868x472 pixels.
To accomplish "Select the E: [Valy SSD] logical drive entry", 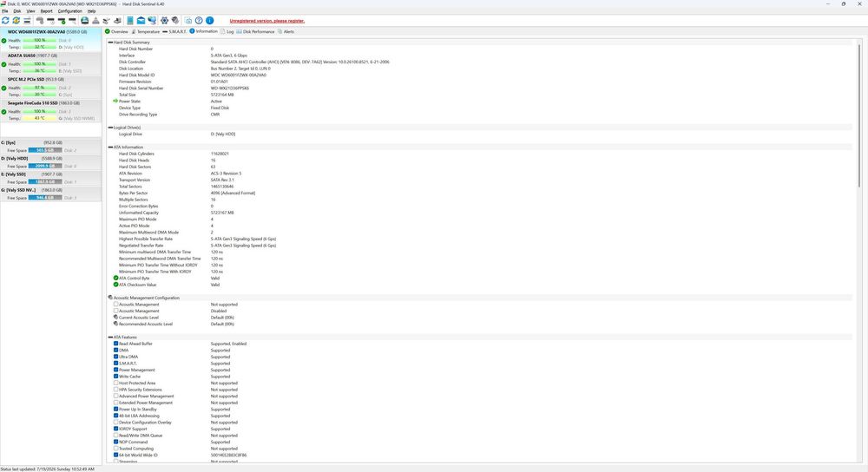I will (51, 178).
